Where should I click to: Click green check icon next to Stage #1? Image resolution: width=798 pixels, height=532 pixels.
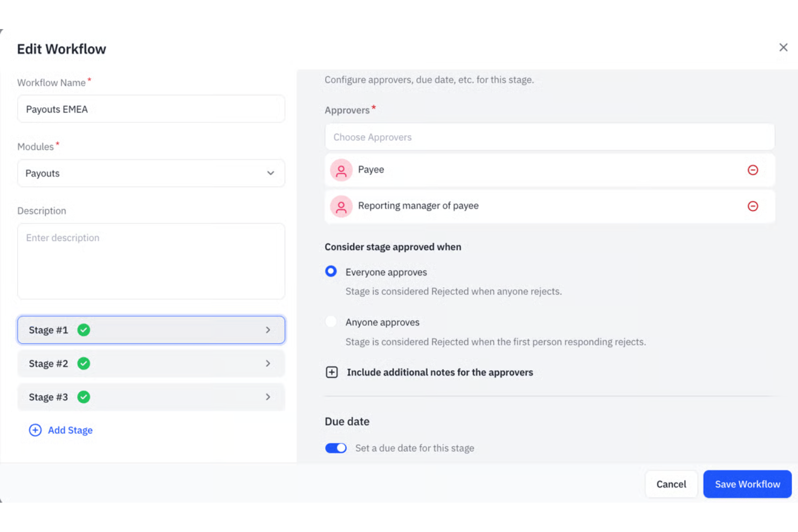tap(84, 330)
